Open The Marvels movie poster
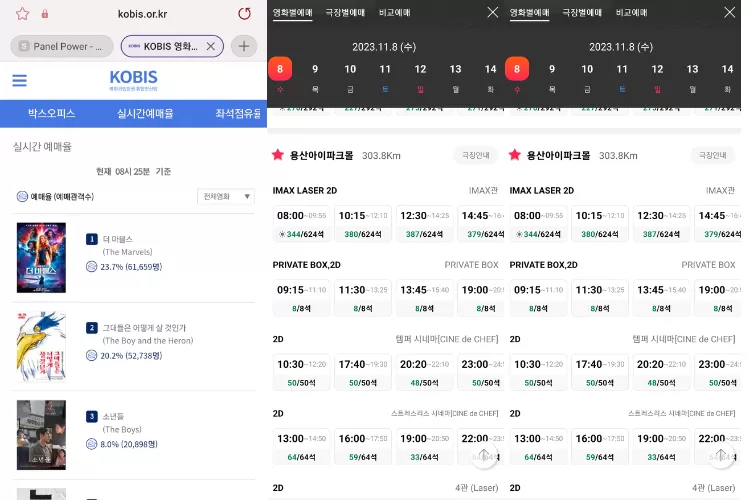The image size is (750, 500). (x=41, y=257)
